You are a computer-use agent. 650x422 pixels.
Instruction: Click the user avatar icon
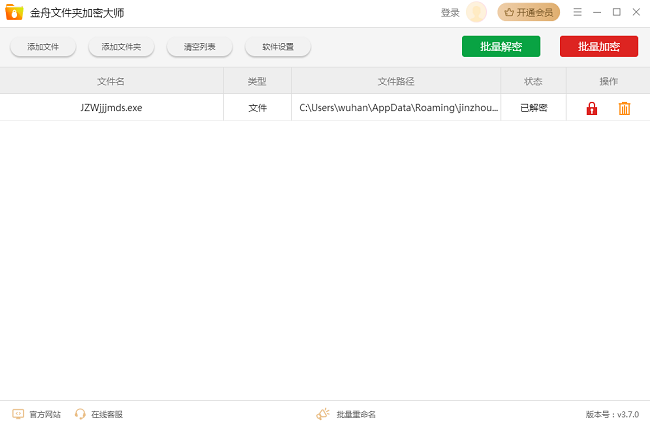[476, 12]
